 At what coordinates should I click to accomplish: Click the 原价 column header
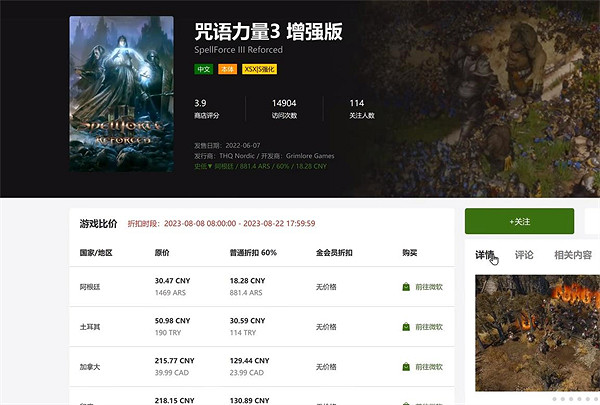(162, 253)
